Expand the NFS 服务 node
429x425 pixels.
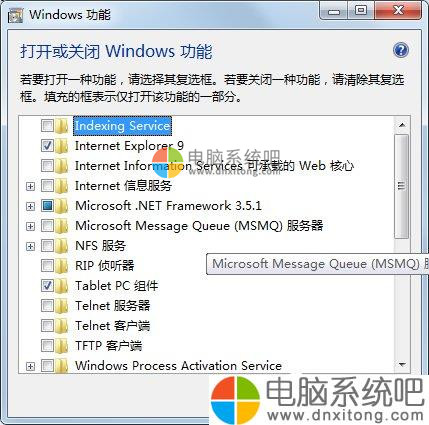(x=30, y=246)
